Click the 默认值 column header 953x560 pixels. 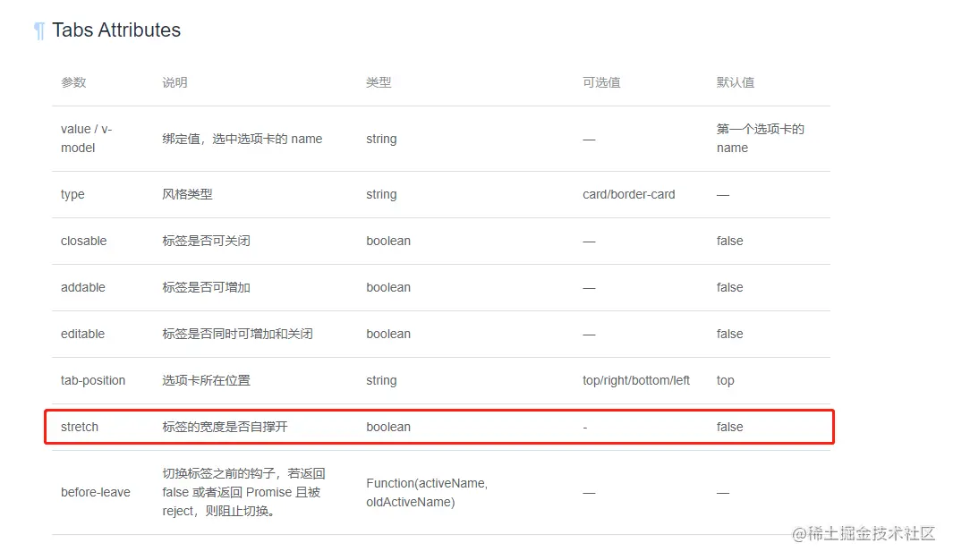737,81
